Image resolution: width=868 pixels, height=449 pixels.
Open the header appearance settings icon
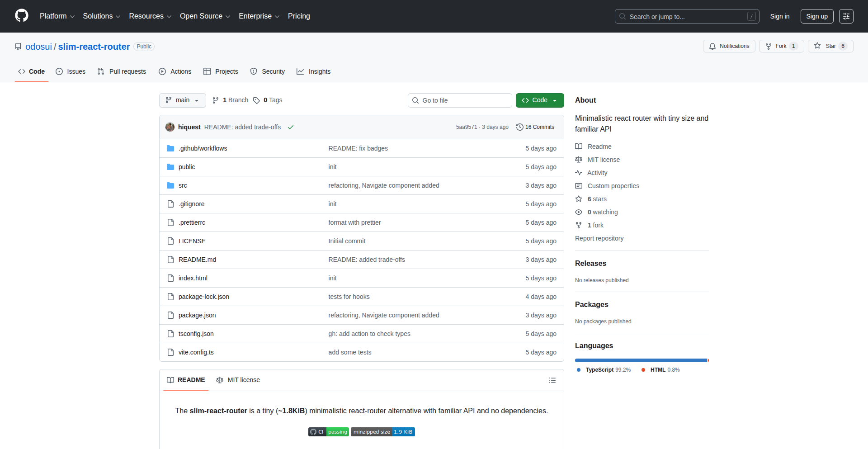[x=846, y=16]
